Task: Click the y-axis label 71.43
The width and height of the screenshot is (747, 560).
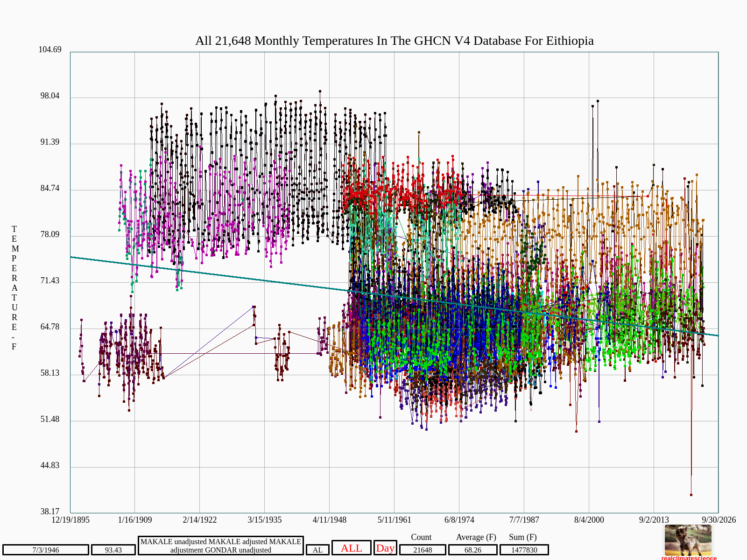Action: (x=50, y=280)
